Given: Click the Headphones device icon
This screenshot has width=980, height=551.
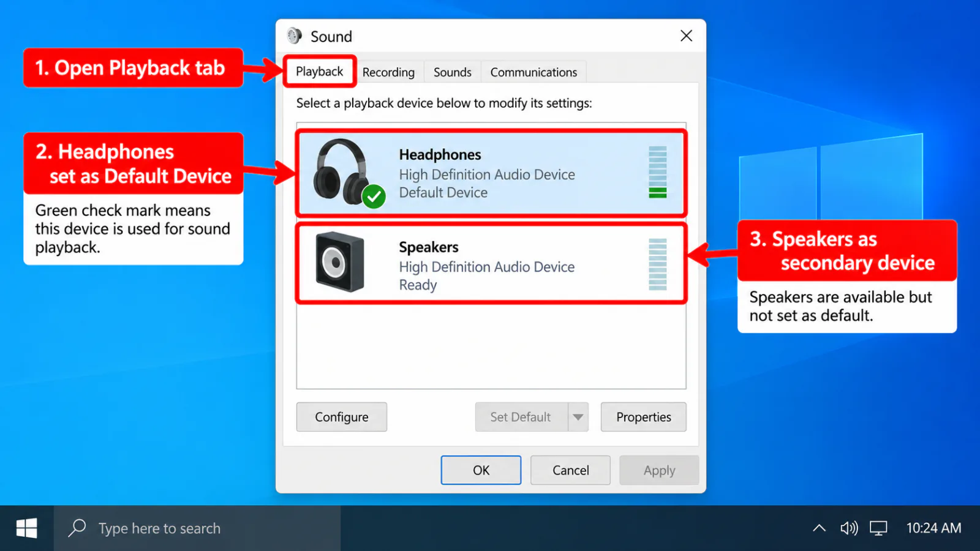Looking at the screenshot, I should [348, 173].
